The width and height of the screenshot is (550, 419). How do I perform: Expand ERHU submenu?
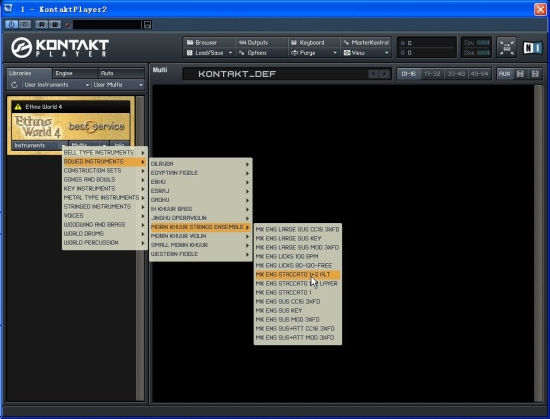pos(200,182)
